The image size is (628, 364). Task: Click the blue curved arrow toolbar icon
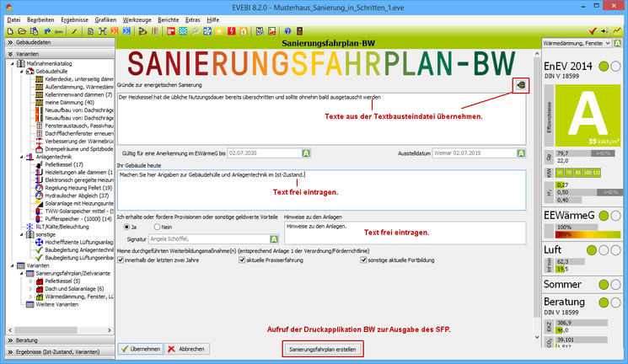point(47,31)
